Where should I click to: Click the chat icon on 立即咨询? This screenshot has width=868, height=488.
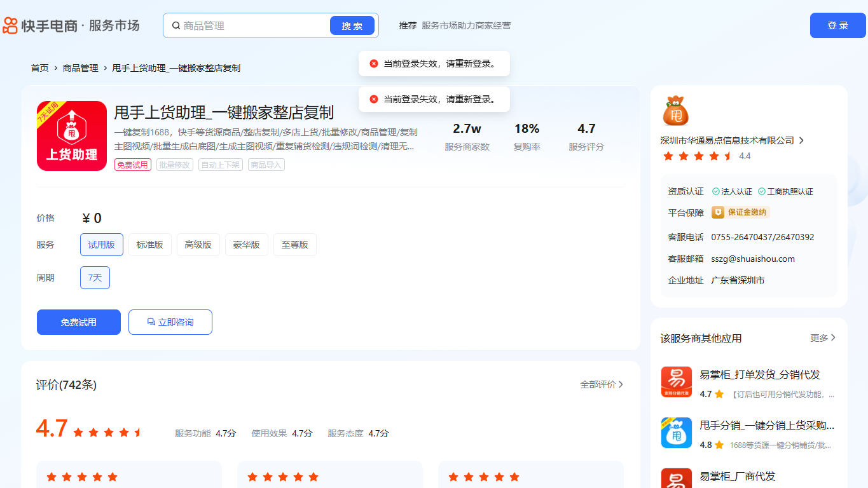(x=151, y=322)
